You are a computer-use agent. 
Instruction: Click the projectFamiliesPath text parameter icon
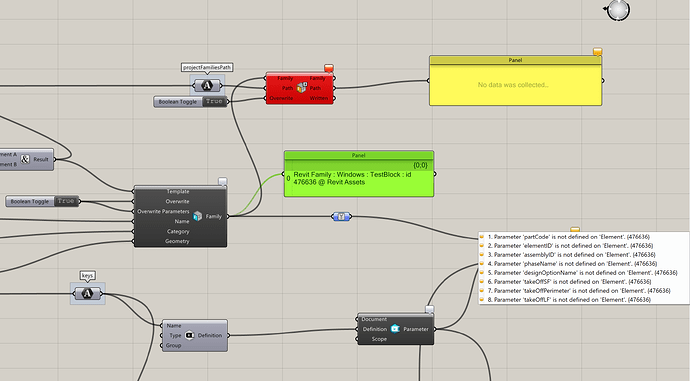[207, 85]
